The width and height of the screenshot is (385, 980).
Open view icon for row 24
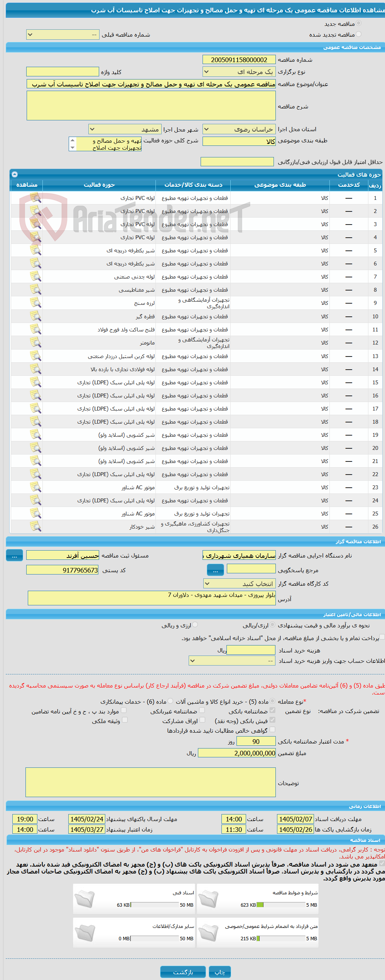pyautogui.click(x=35, y=500)
